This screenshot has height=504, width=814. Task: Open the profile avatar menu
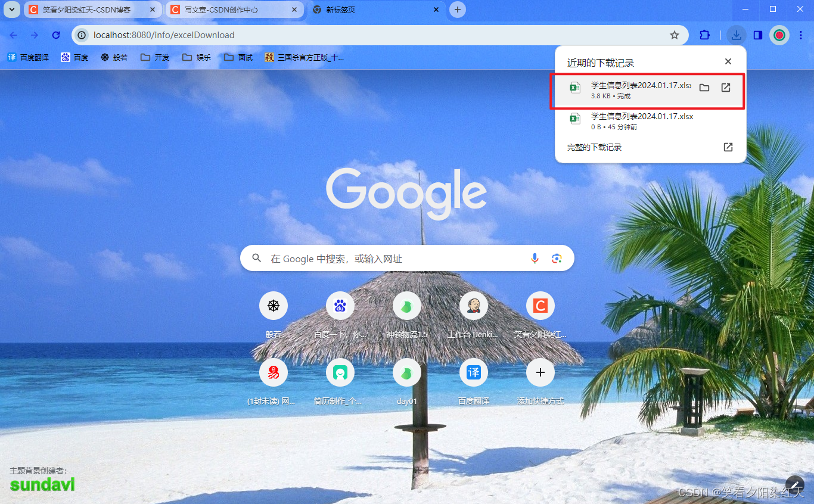[779, 35]
